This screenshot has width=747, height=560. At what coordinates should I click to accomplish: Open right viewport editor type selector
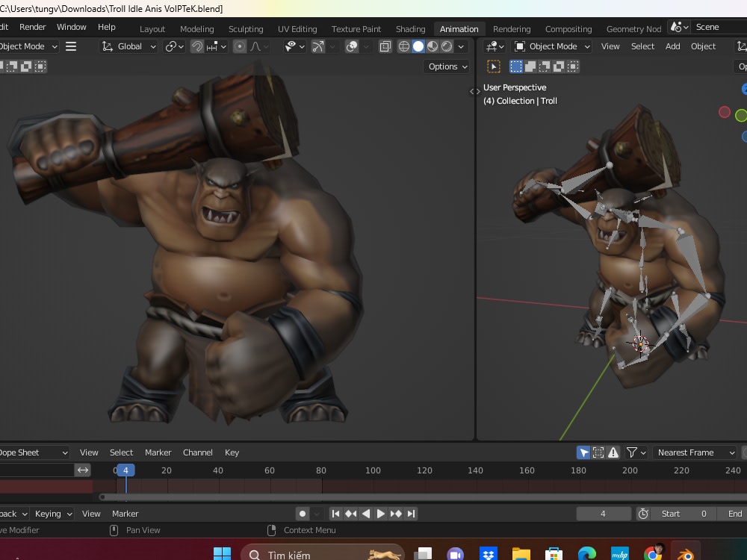point(495,46)
